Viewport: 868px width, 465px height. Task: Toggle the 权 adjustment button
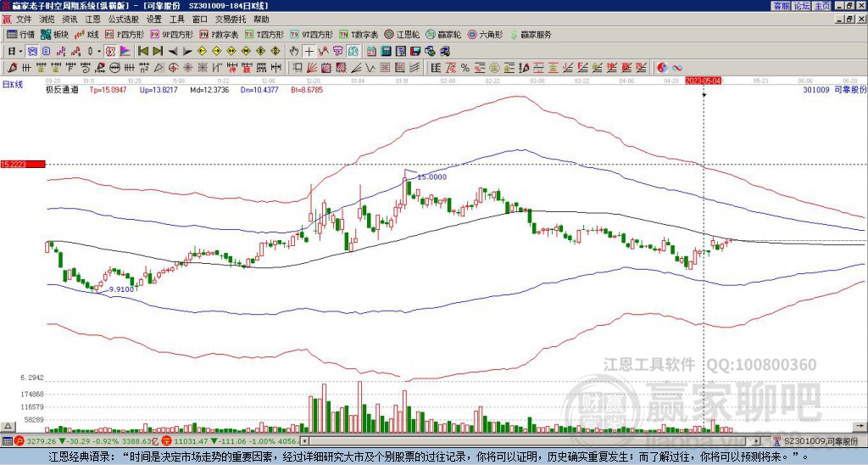coord(110,51)
